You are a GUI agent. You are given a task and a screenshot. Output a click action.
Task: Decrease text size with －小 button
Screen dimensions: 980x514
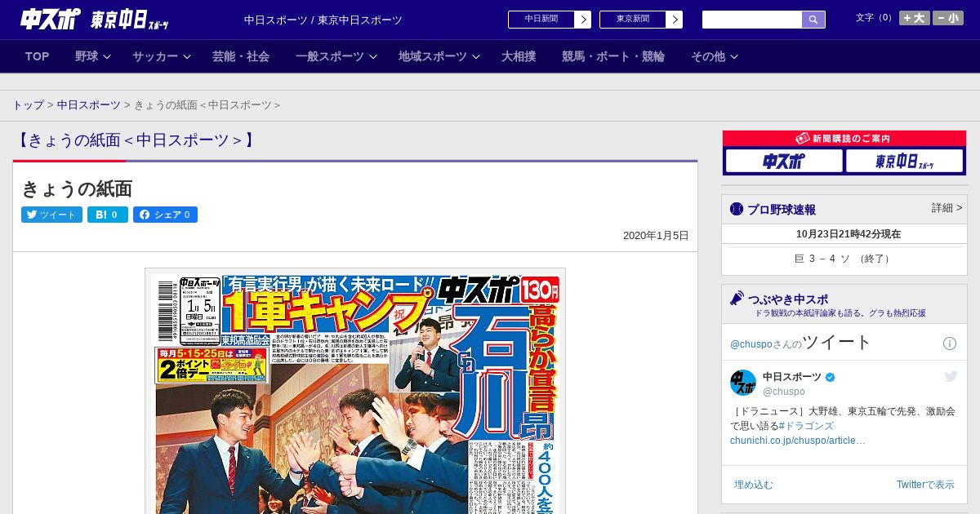tap(948, 18)
